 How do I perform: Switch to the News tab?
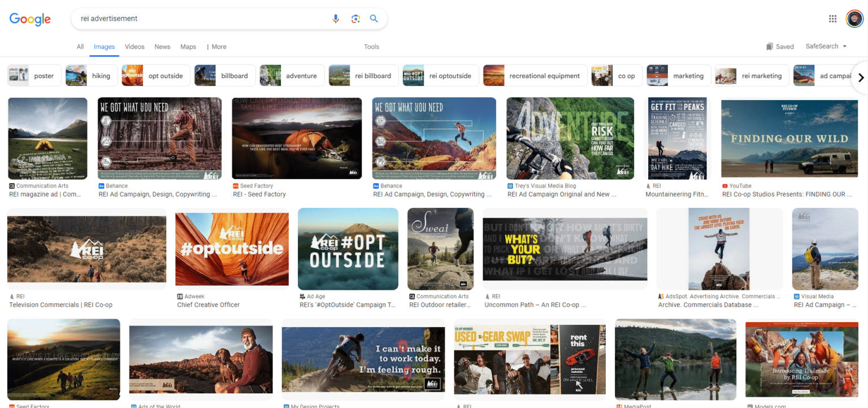click(162, 47)
